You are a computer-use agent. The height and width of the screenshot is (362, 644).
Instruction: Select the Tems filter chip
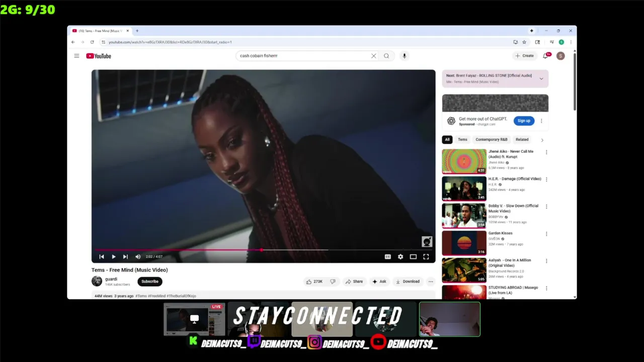462,139
